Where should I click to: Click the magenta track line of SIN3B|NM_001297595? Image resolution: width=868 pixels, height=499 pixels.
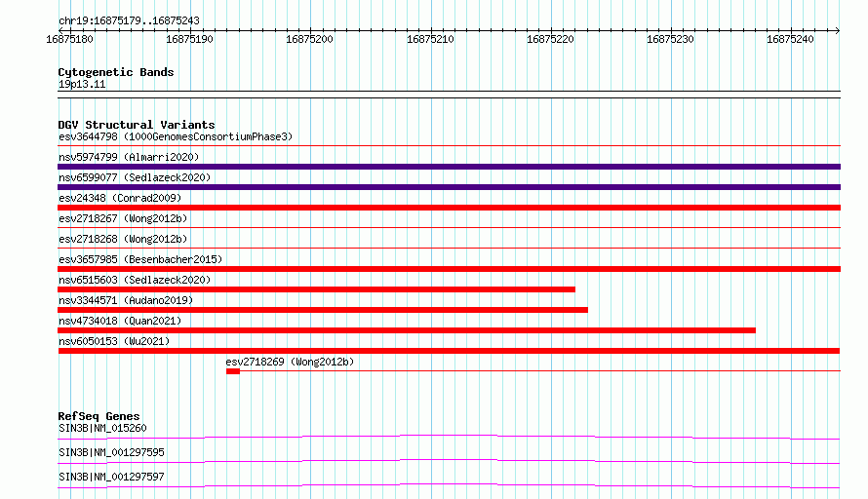[x=449, y=461]
